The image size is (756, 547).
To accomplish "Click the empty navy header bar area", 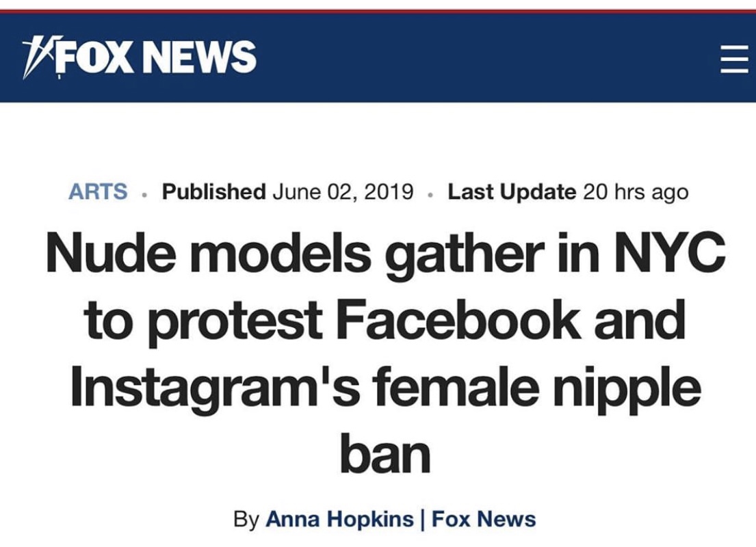I will pyautogui.click(x=479, y=57).
